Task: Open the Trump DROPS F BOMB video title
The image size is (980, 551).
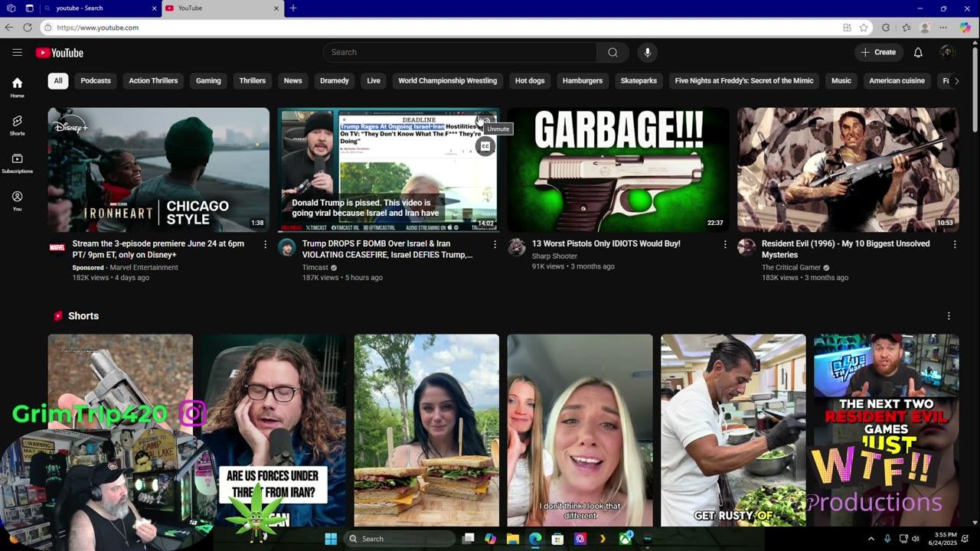Action: 387,249
